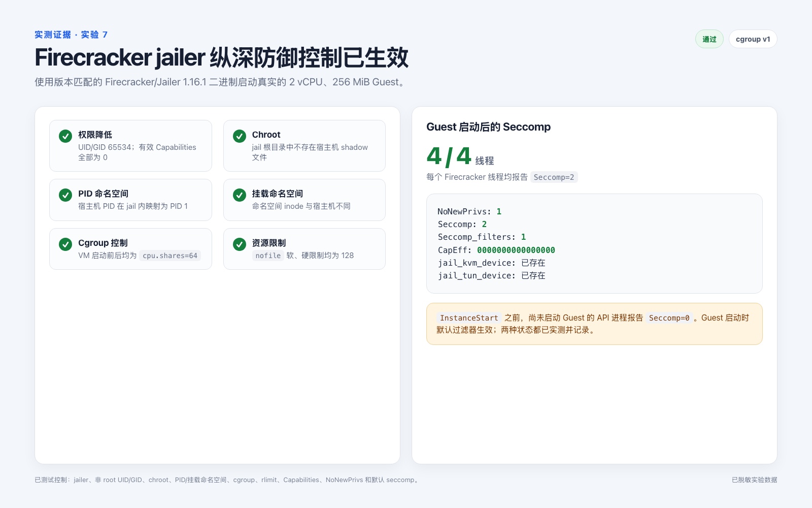Click the 实测证据 · 实验 7 label

pyautogui.click(x=71, y=35)
